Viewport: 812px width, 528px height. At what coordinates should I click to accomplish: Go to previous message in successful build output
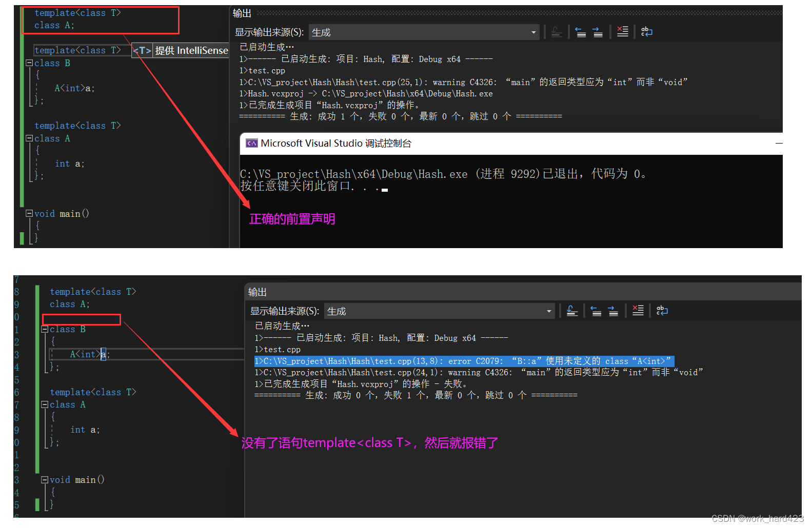[x=581, y=32]
